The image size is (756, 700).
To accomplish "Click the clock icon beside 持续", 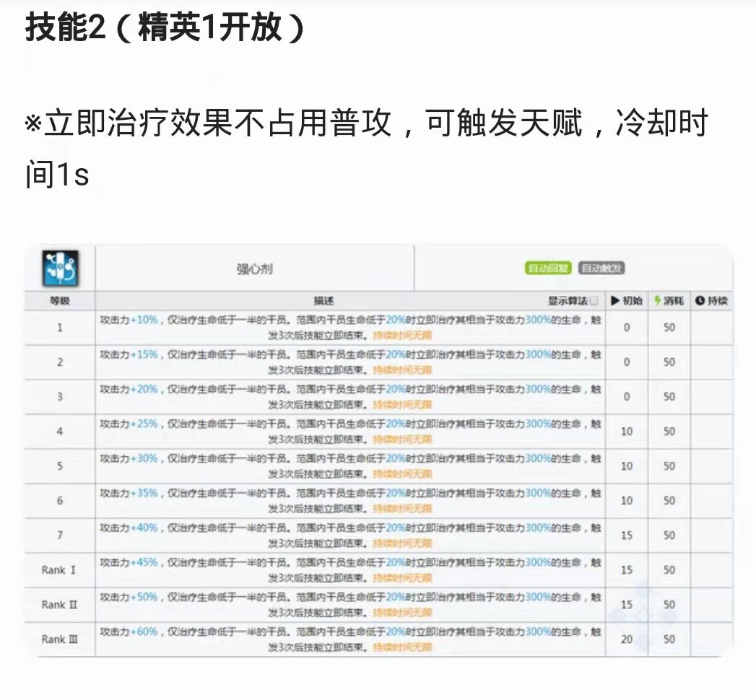I will [700, 301].
